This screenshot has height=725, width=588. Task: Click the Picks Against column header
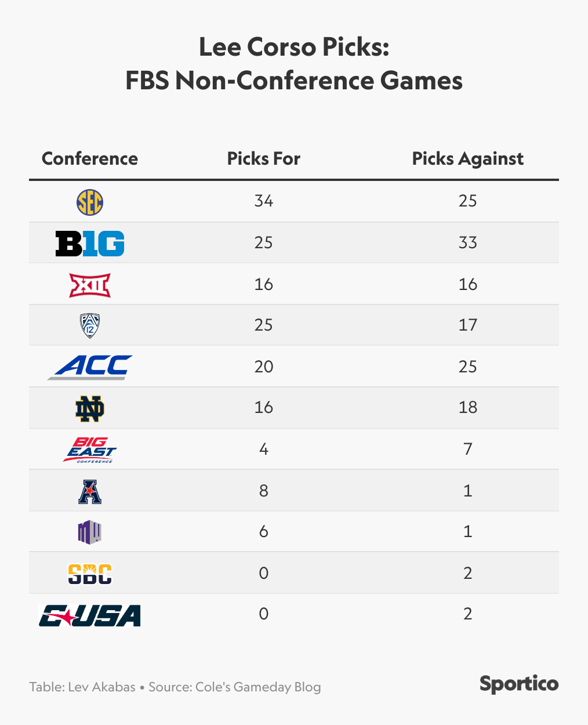(x=467, y=159)
